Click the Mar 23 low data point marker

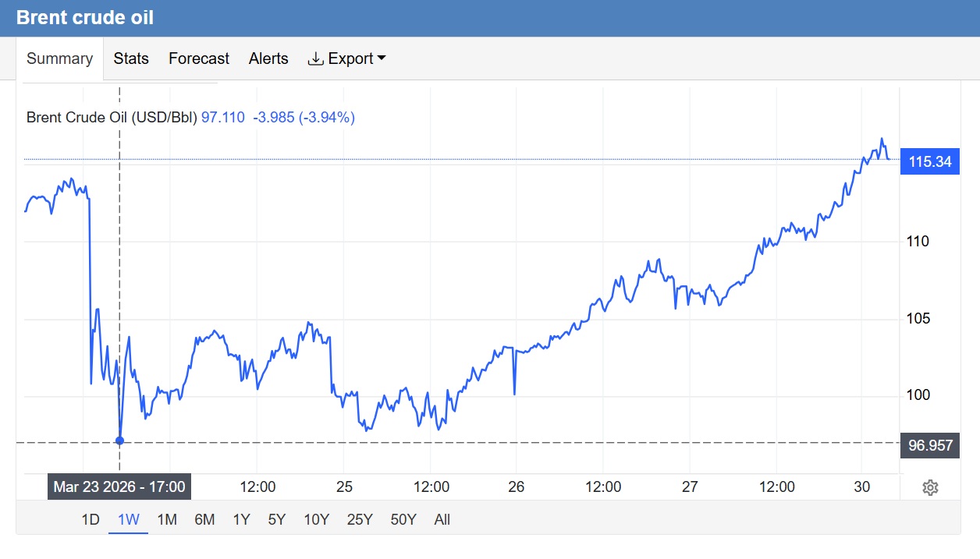119,440
